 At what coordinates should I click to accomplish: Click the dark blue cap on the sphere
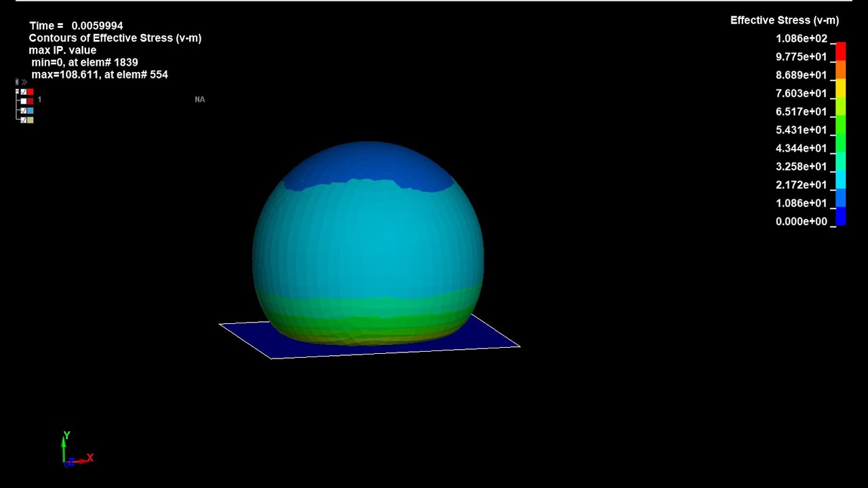click(x=370, y=163)
